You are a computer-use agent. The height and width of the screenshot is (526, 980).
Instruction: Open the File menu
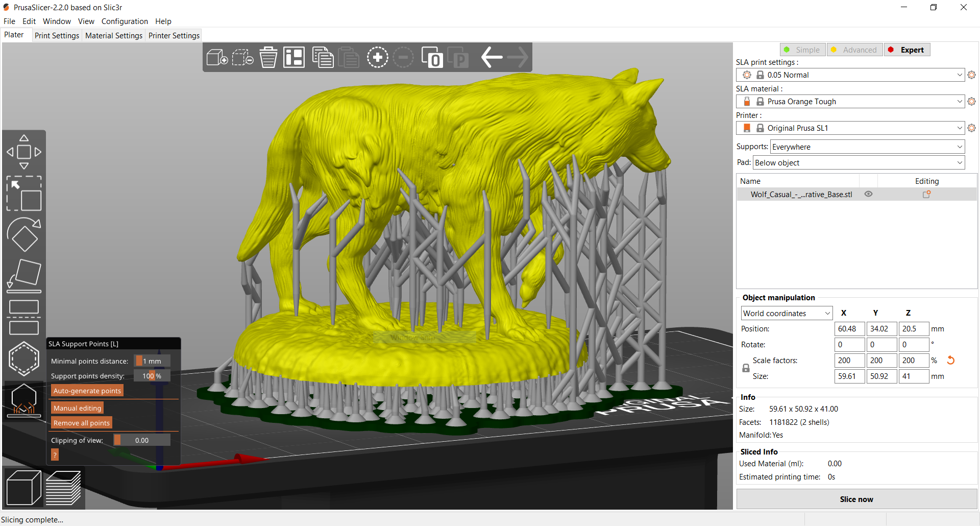click(10, 21)
